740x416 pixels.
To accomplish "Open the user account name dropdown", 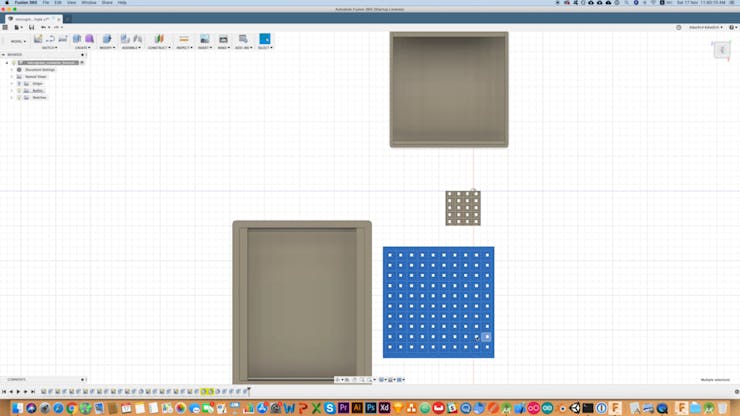I will tap(706, 27).
